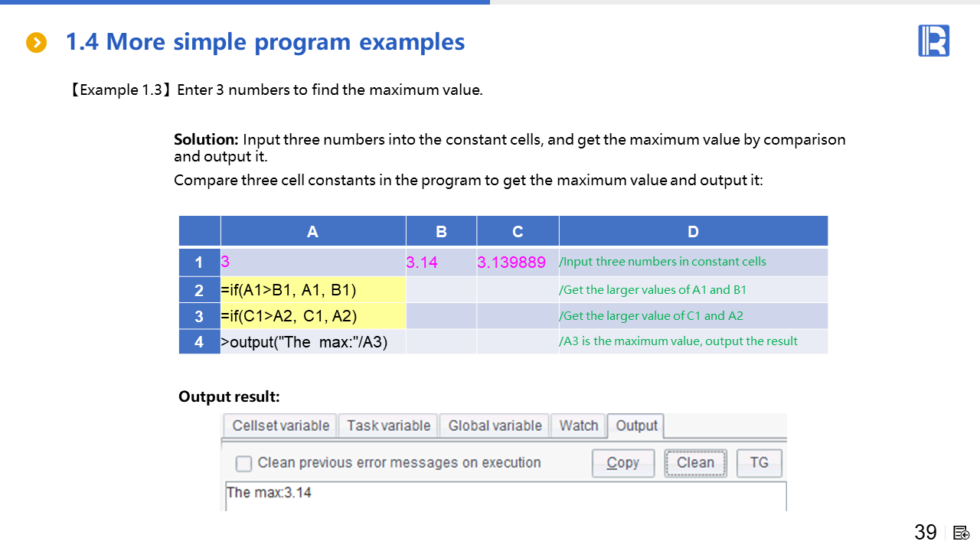Click the TG button
This screenshot has width=980, height=551.
(759, 463)
